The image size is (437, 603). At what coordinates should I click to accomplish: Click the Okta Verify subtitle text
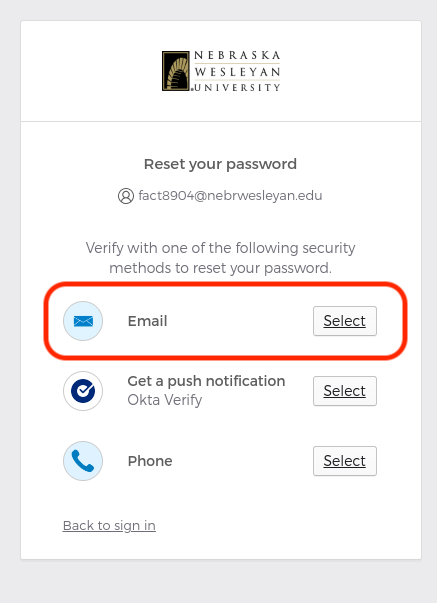[x=165, y=400]
